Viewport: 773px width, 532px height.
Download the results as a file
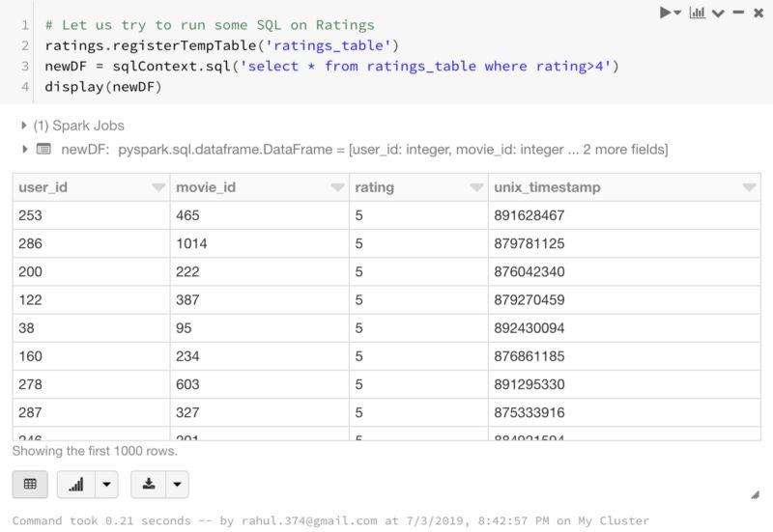coord(149,484)
